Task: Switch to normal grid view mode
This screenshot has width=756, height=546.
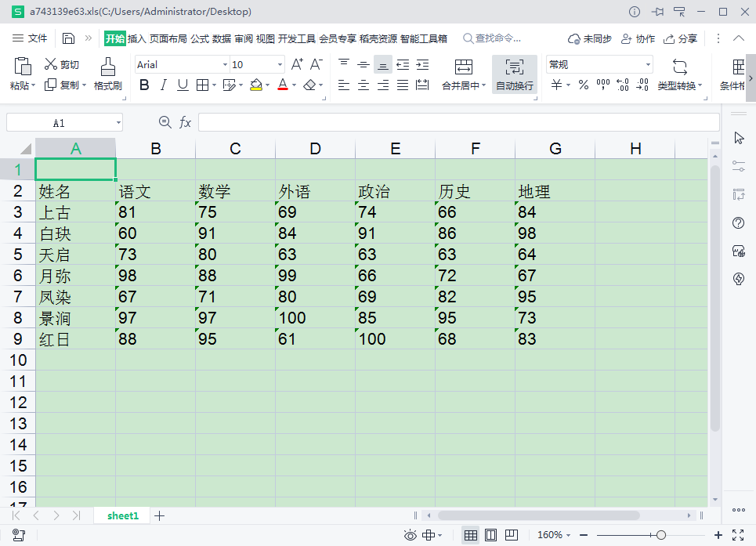Action: coord(471,535)
